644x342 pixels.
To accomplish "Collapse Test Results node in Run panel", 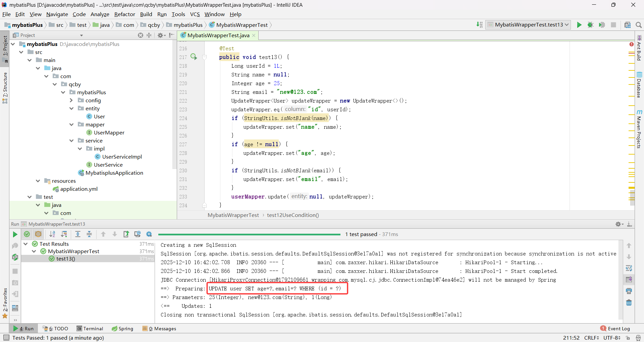I will click(x=25, y=244).
